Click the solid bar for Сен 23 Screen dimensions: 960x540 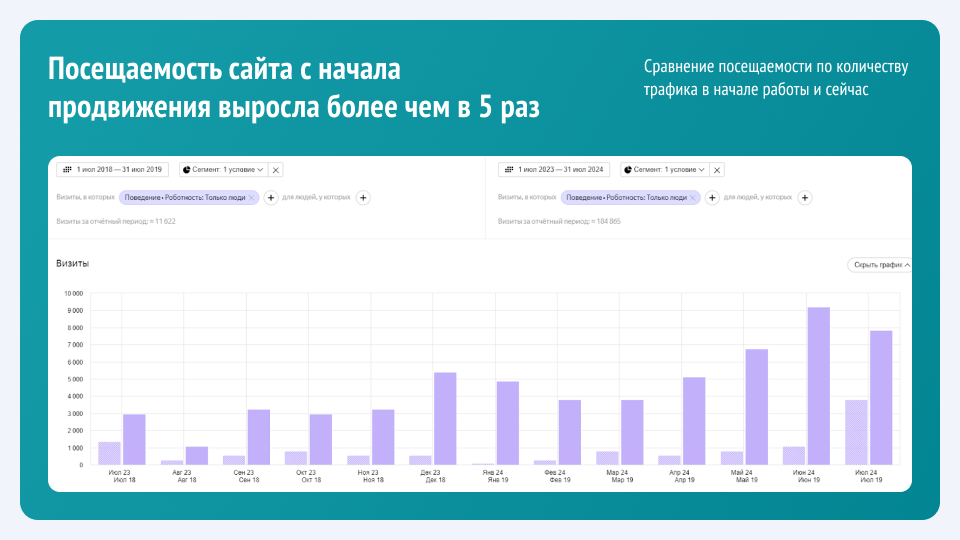coord(258,437)
